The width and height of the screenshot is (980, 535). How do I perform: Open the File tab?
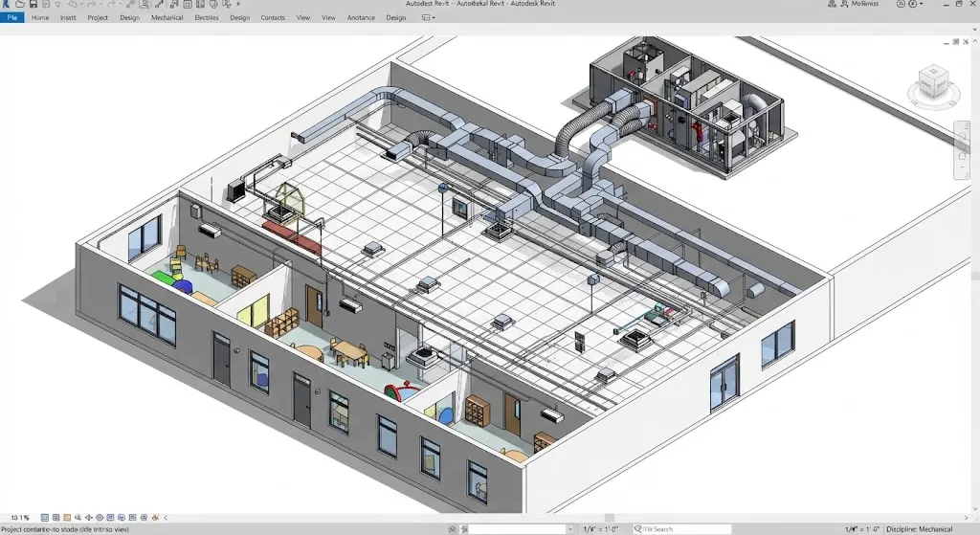click(x=11, y=17)
